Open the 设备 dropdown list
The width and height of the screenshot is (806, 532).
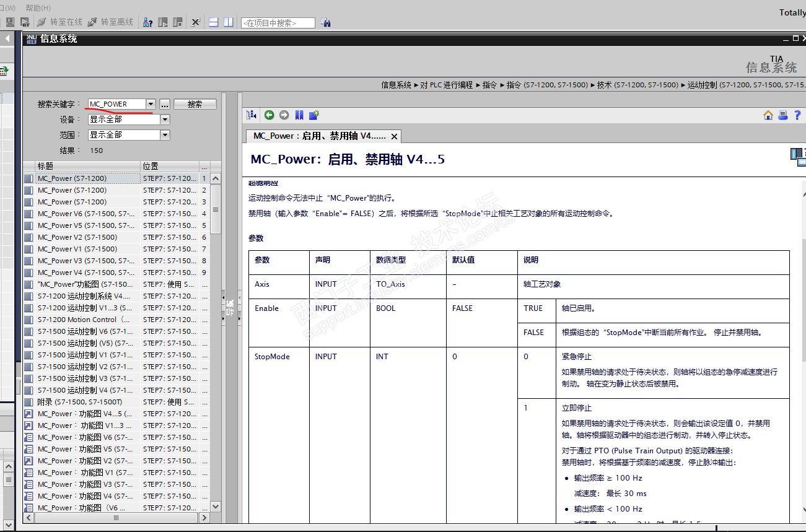[165, 120]
